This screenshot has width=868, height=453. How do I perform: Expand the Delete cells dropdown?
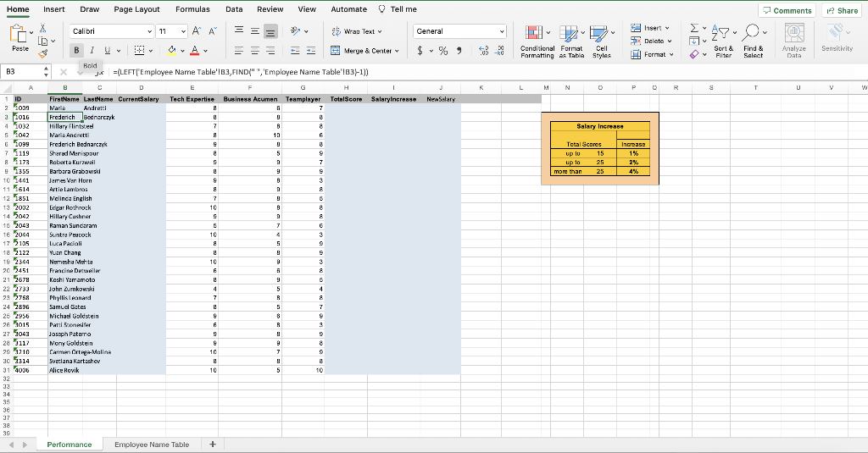point(670,41)
